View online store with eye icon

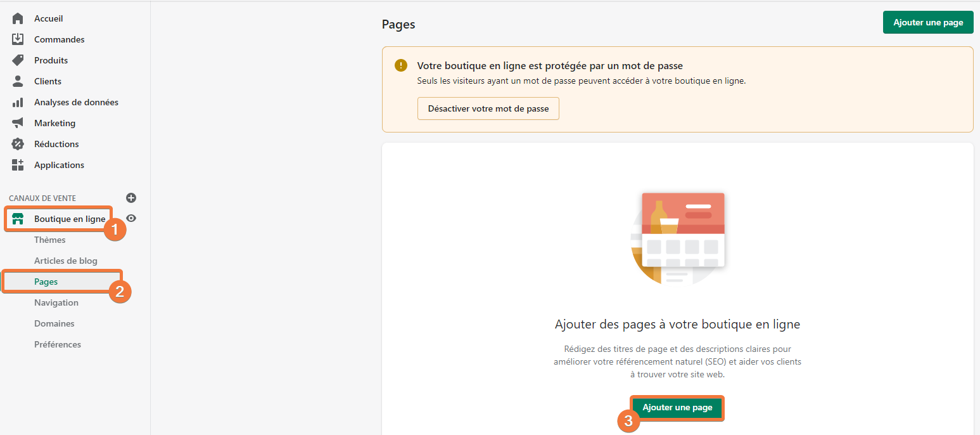tap(131, 218)
